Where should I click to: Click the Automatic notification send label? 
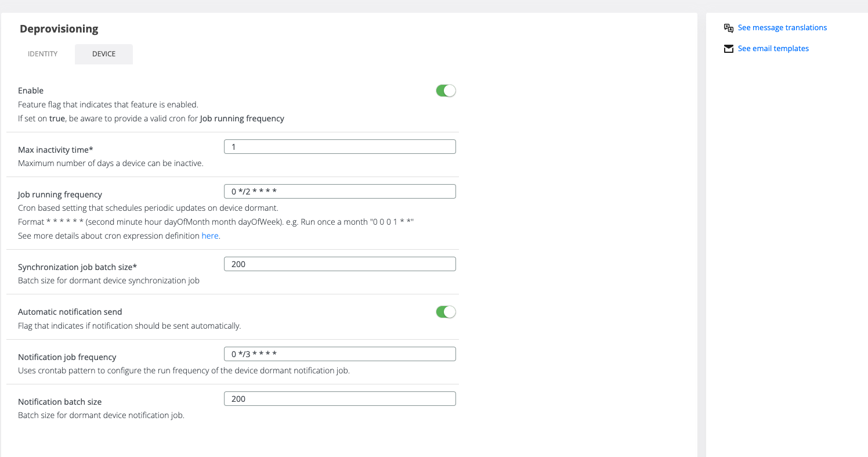pyautogui.click(x=70, y=312)
